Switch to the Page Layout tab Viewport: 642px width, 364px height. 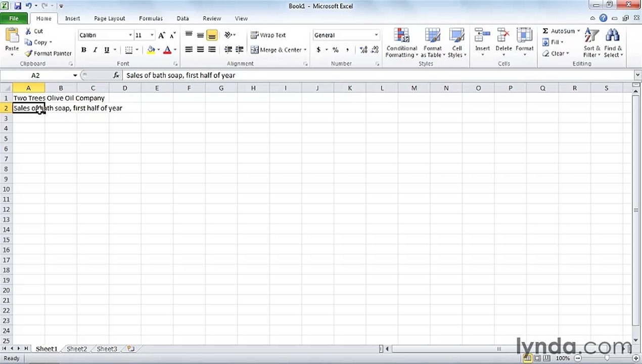(x=109, y=19)
